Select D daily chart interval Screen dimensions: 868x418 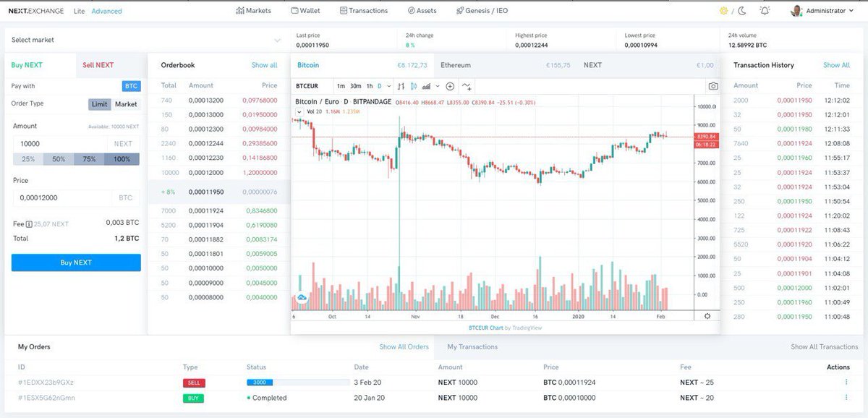380,86
